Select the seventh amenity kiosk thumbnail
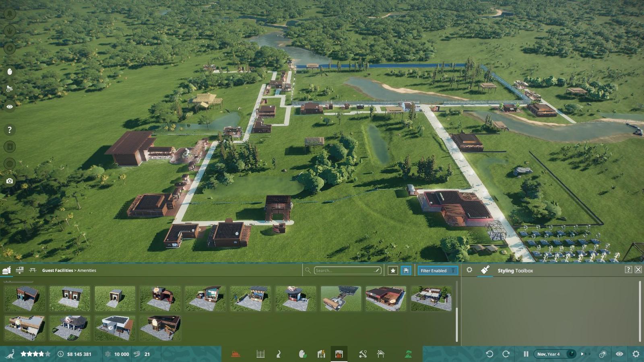 coord(295,298)
